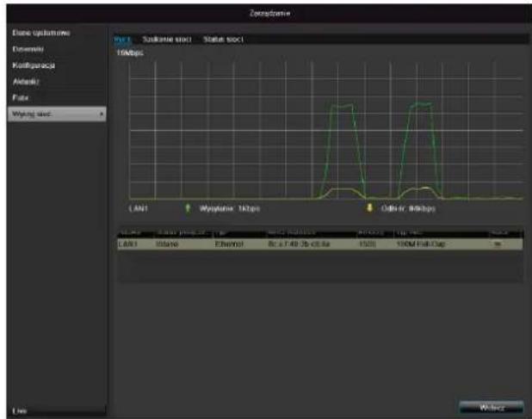Expand the arrow on the highlighted sidebar entry
The width and height of the screenshot is (532, 419).
click(101, 114)
